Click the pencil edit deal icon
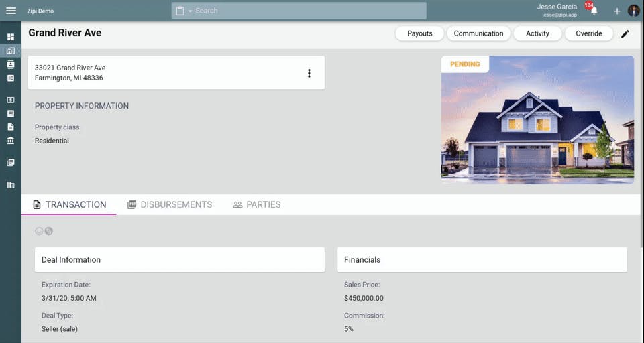This screenshot has height=343, width=644. pyautogui.click(x=625, y=33)
